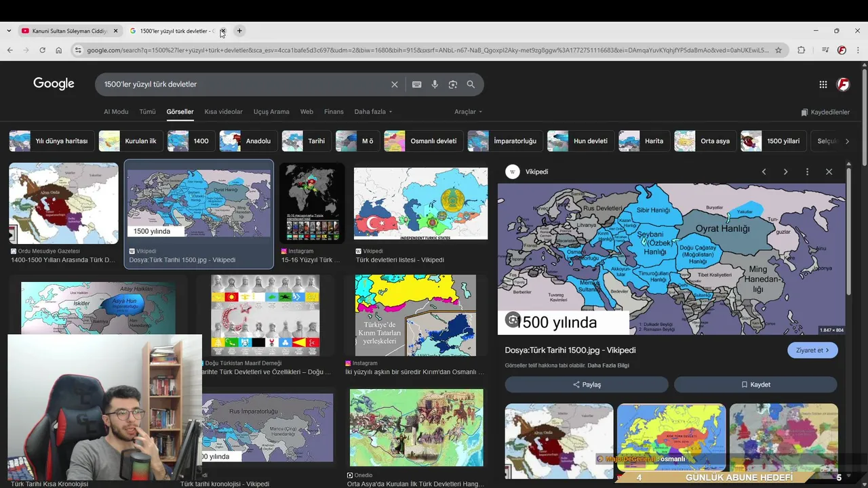The height and width of the screenshot is (488, 868).
Task: Expand the Daha fazla menu
Action: (373, 112)
